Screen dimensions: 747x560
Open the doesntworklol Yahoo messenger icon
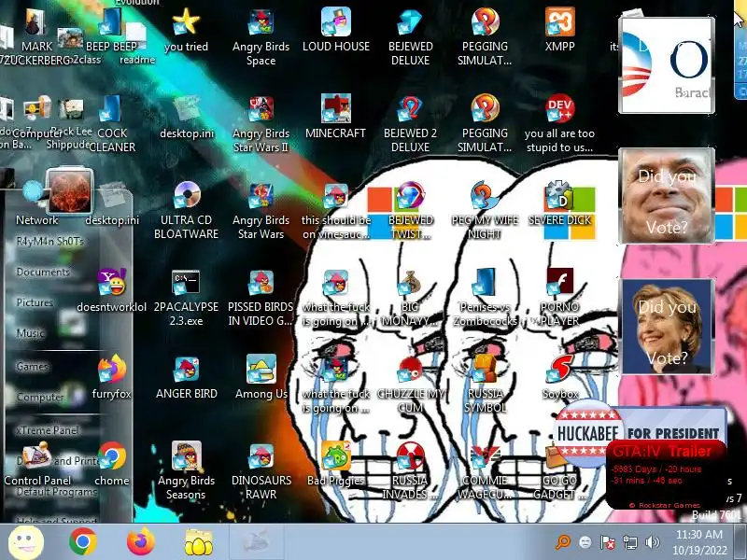[111, 283]
